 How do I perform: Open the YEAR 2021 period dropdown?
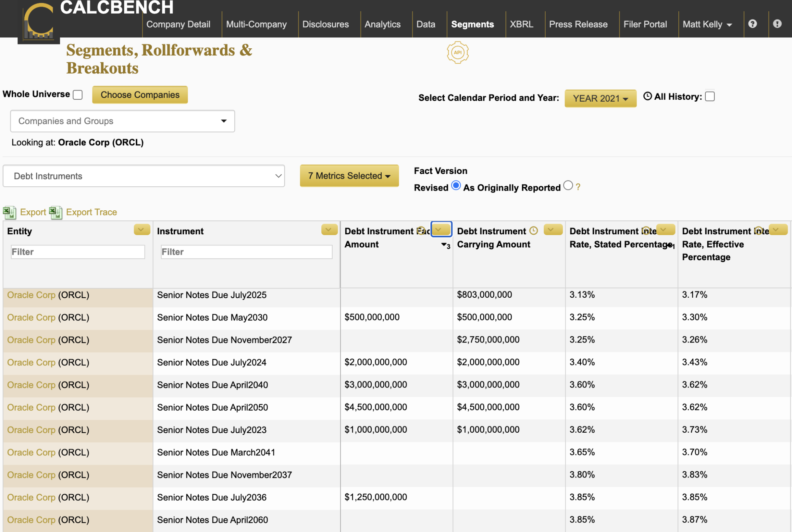tap(600, 98)
